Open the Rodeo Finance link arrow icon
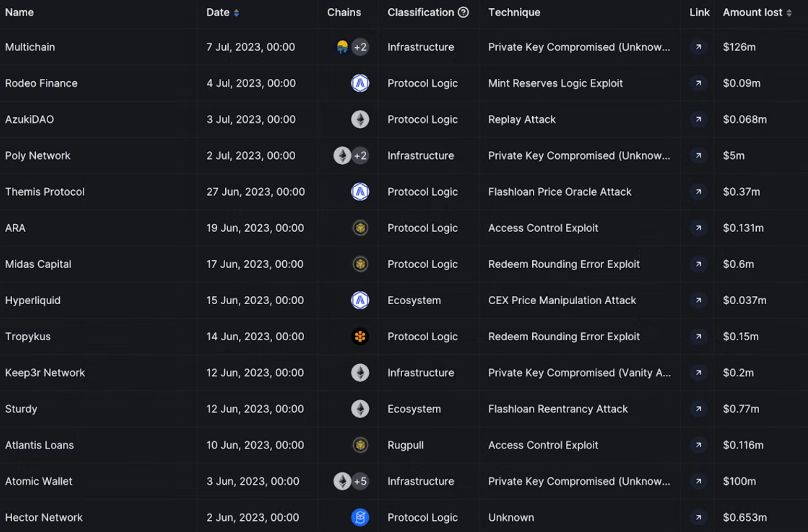Image resolution: width=808 pixels, height=532 pixels. coord(698,83)
